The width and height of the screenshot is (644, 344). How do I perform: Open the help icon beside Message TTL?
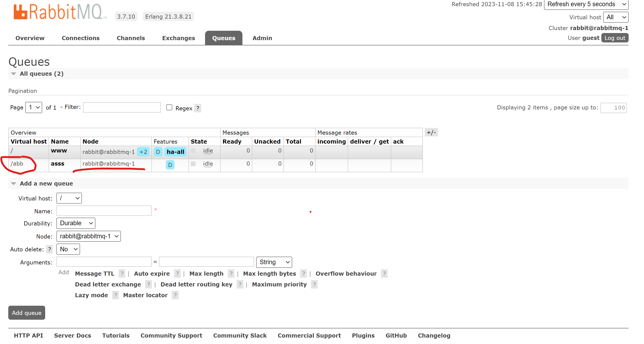(x=122, y=274)
